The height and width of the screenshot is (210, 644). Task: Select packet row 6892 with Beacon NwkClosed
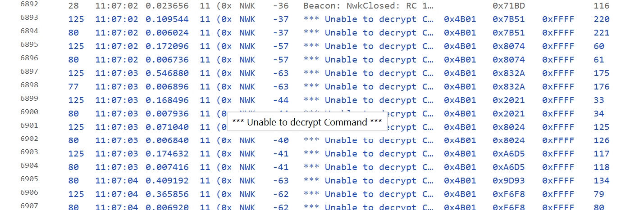[322, 6]
